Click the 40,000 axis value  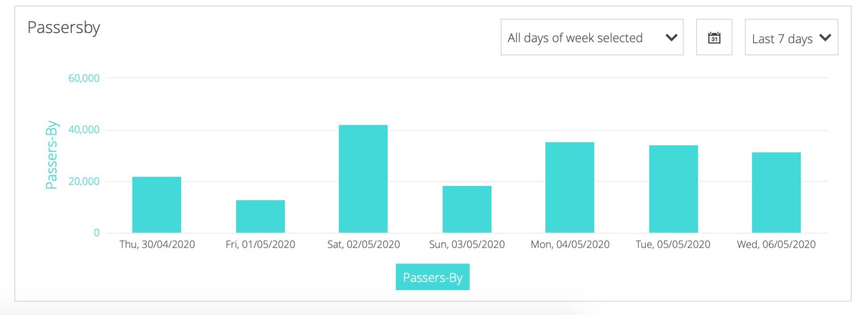(84, 130)
